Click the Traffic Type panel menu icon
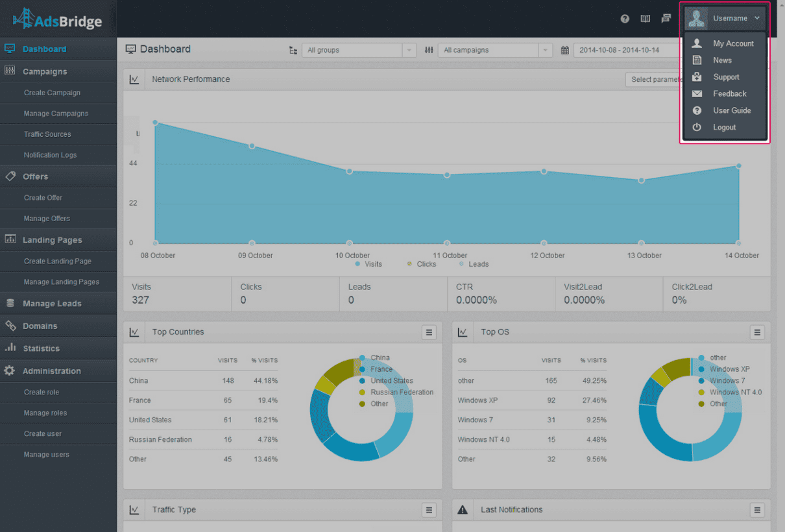785x532 pixels. (x=429, y=510)
